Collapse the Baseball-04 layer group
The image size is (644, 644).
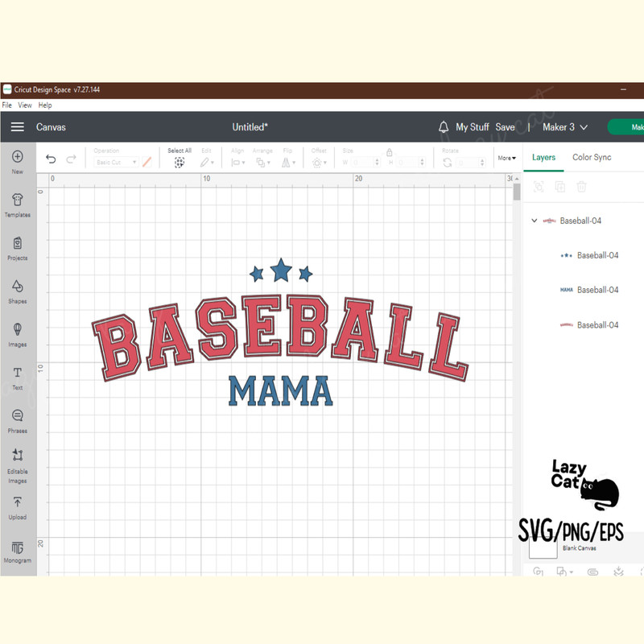(534, 220)
